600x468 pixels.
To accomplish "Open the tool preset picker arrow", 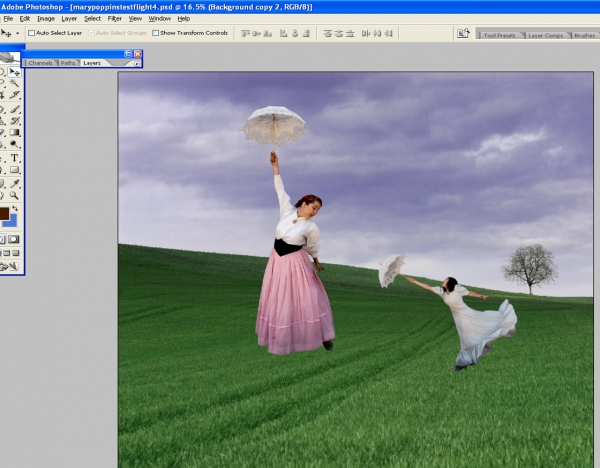I will pyautogui.click(x=18, y=33).
